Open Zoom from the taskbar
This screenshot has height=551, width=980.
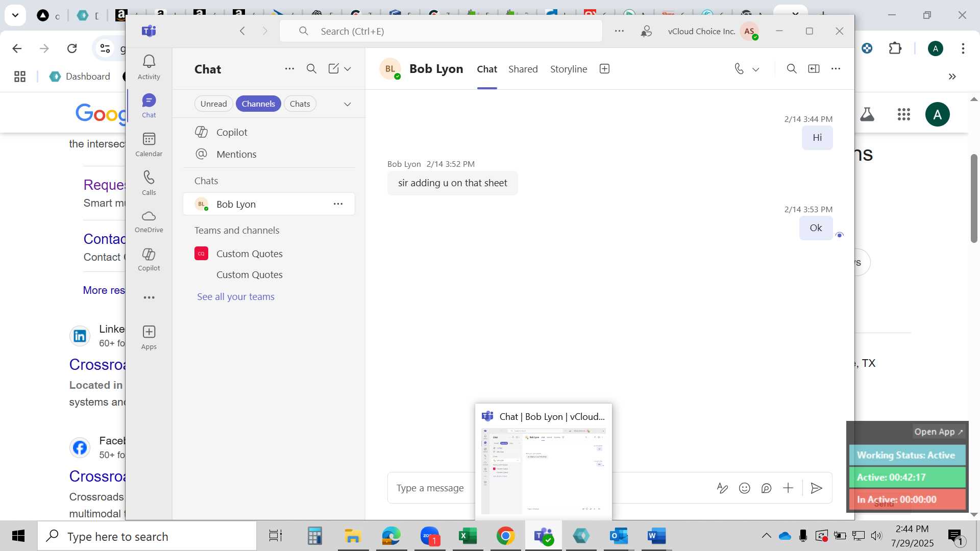click(x=430, y=536)
